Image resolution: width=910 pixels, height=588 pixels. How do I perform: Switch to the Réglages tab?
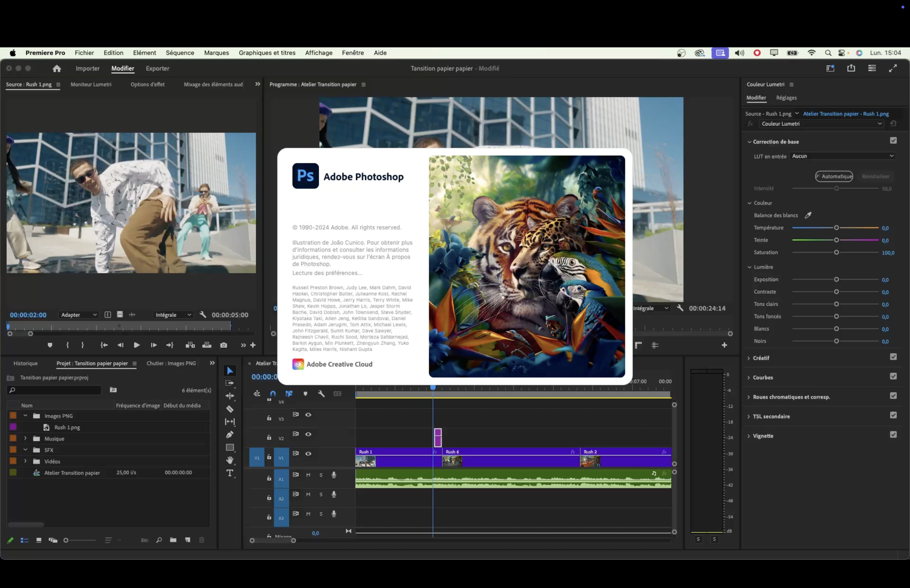(786, 98)
